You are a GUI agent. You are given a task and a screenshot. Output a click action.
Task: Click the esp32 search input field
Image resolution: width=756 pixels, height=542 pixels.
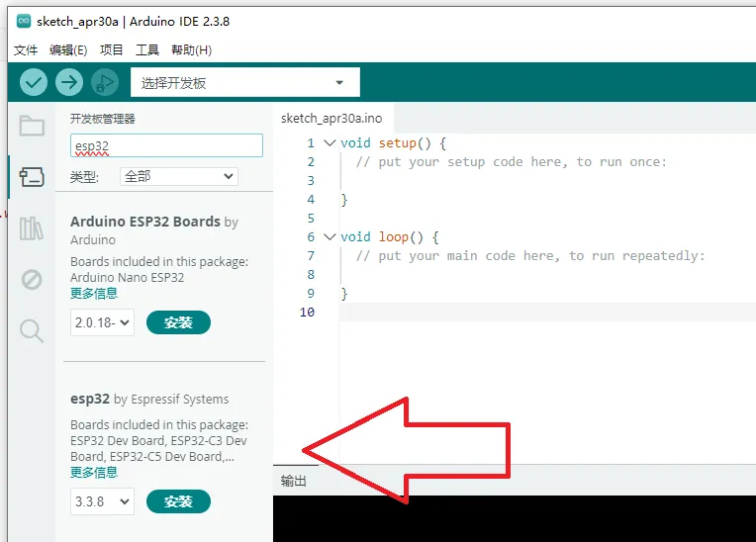(166, 145)
